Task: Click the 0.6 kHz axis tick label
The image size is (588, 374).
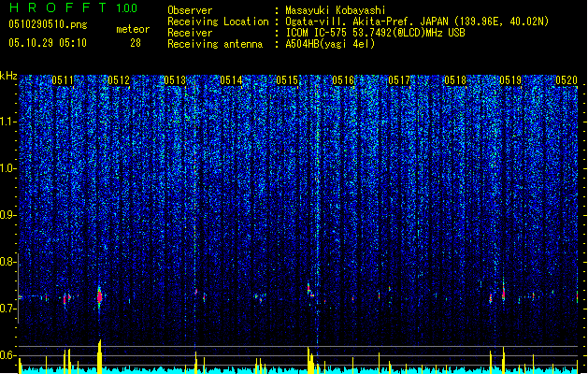Action: pyautogui.click(x=7, y=355)
